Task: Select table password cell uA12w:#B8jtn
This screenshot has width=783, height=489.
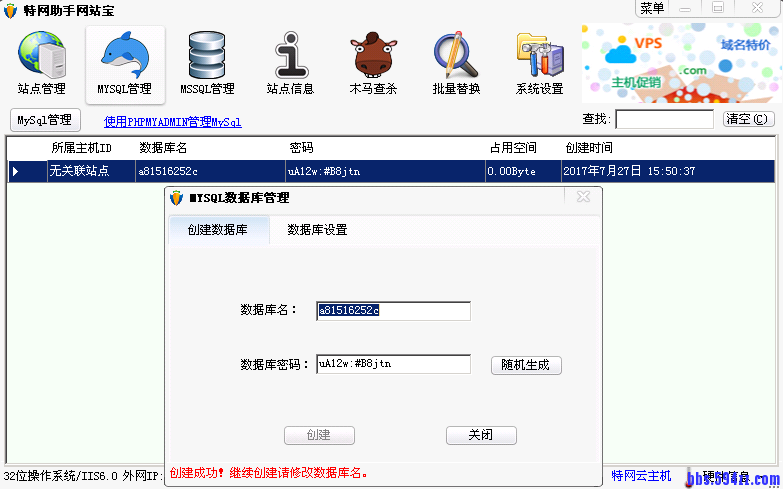Action: [x=385, y=171]
